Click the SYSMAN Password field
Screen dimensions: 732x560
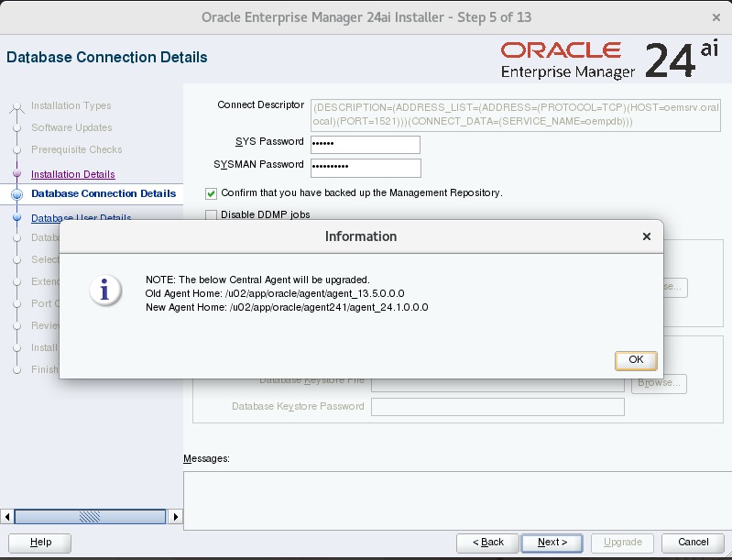click(x=366, y=168)
